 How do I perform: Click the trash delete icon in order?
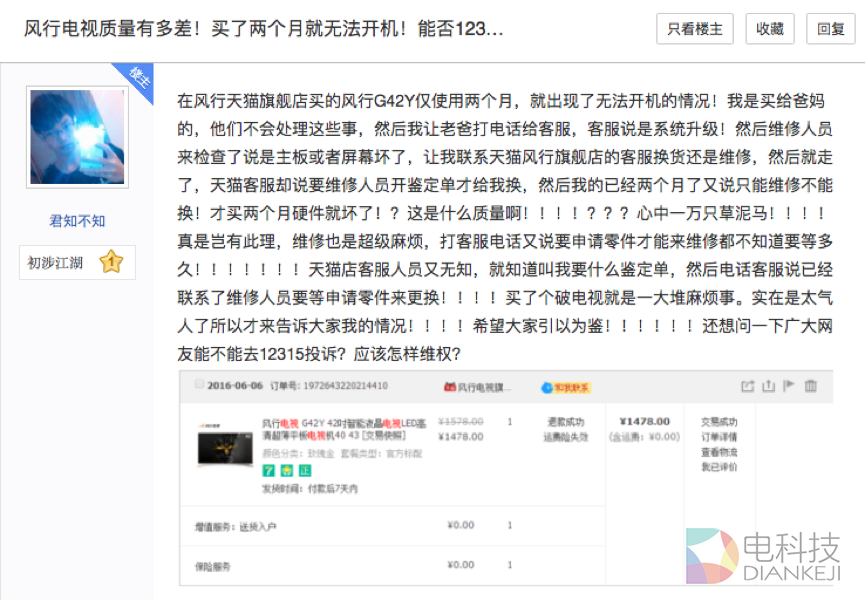[811, 386]
